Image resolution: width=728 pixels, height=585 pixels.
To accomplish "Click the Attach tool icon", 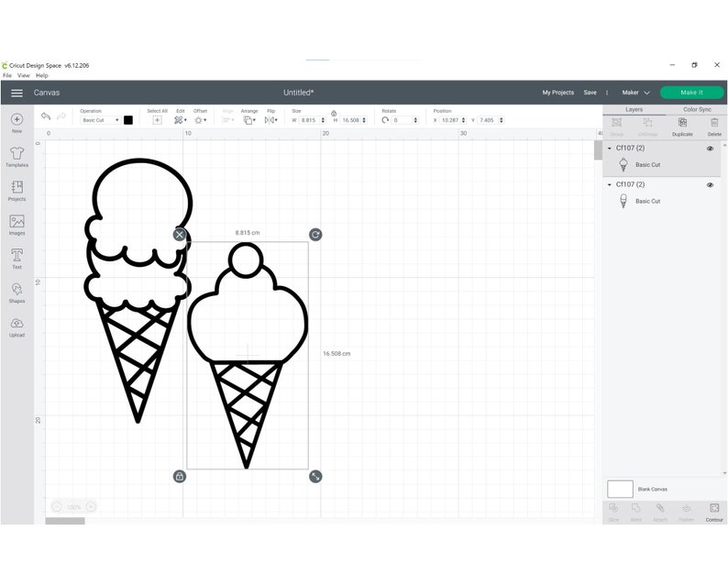I will point(660,508).
